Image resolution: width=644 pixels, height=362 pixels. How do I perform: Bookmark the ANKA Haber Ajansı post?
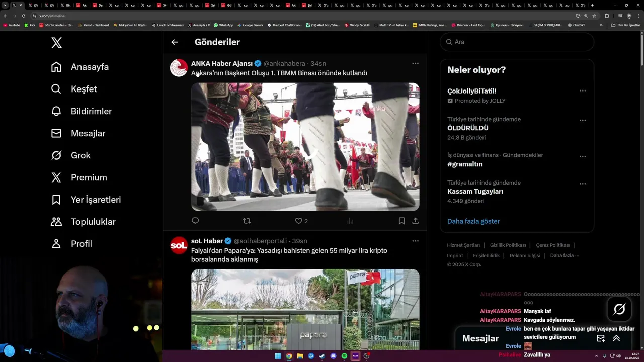401,221
